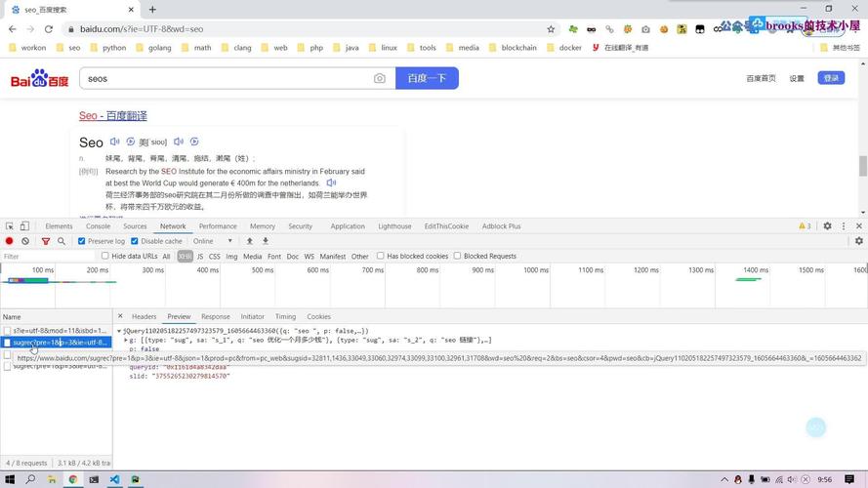The width and height of the screenshot is (868, 488).
Task: Open Windows taskbar search
Action: pos(30,479)
